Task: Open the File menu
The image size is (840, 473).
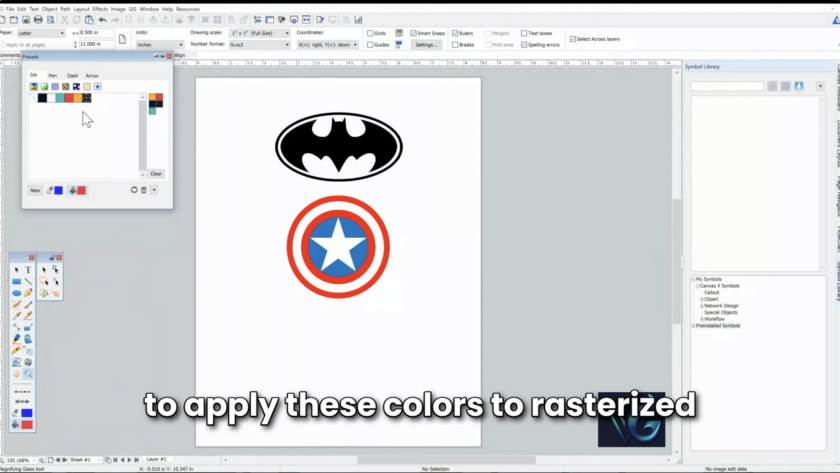Action: (10, 9)
